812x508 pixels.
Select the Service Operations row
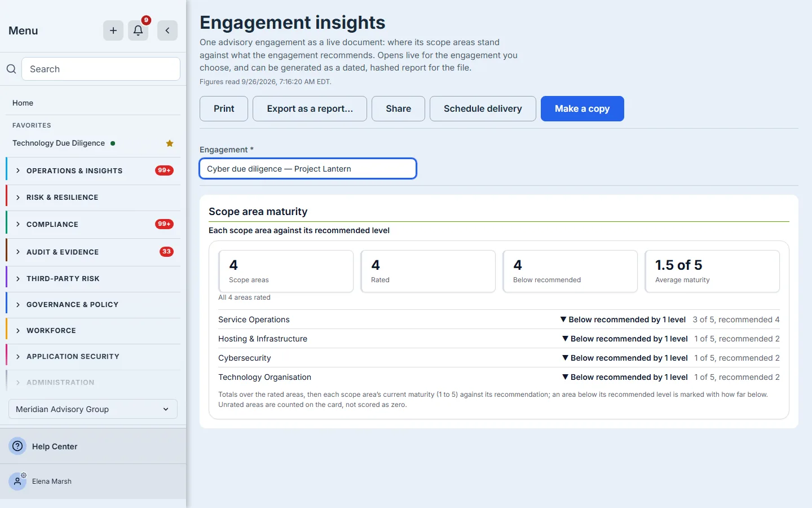pyautogui.click(x=499, y=319)
